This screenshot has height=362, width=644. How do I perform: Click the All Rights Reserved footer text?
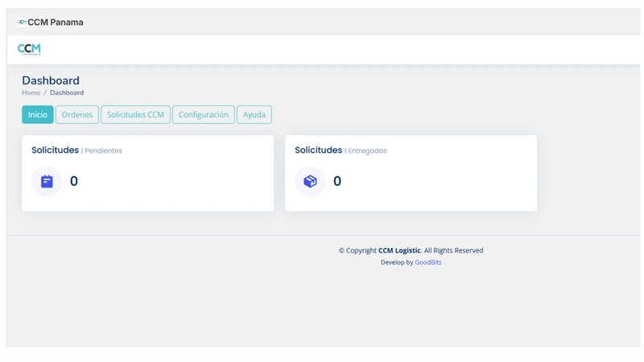[x=453, y=250]
